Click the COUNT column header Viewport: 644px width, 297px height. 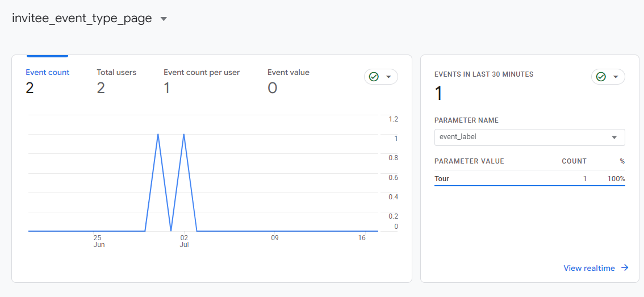pyautogui.click(x=574, y=161)
